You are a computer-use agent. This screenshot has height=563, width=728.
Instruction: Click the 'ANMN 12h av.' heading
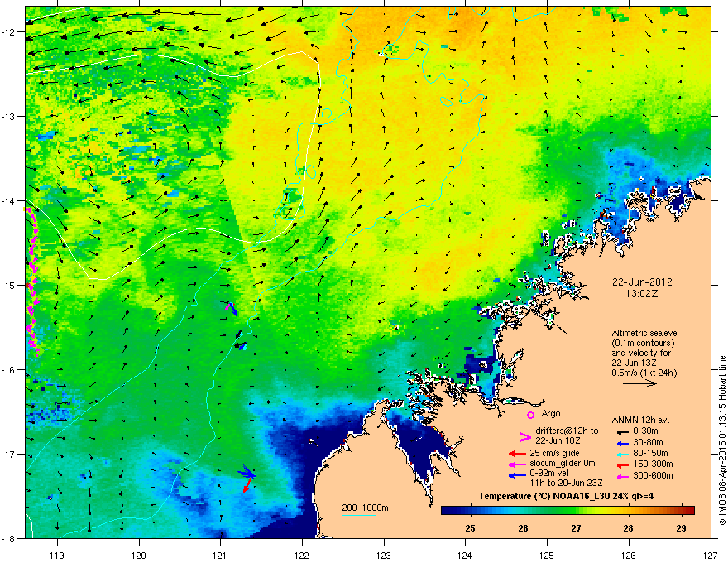point(640,420)
